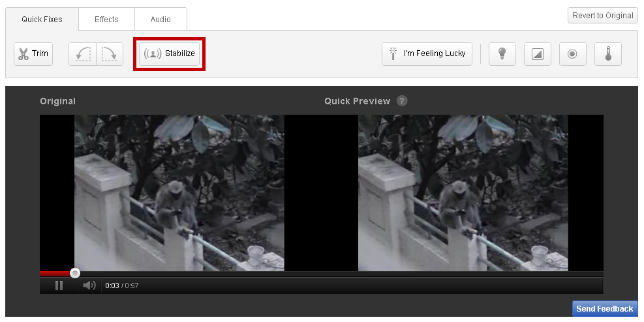Click the Original video preview
644x322 pixels.
pyautogui.click(x=179, y=193)
